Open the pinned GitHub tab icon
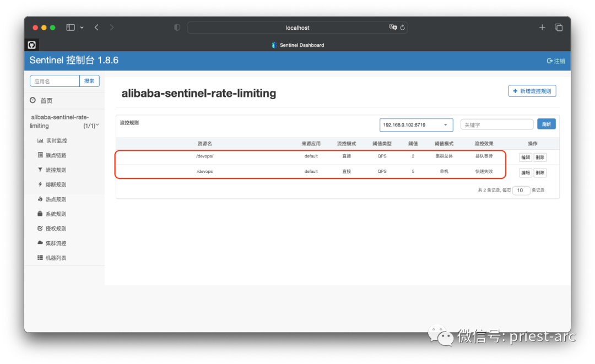Image resolution: width=595 pixels, height=364 pixels. tap(32, 45)
